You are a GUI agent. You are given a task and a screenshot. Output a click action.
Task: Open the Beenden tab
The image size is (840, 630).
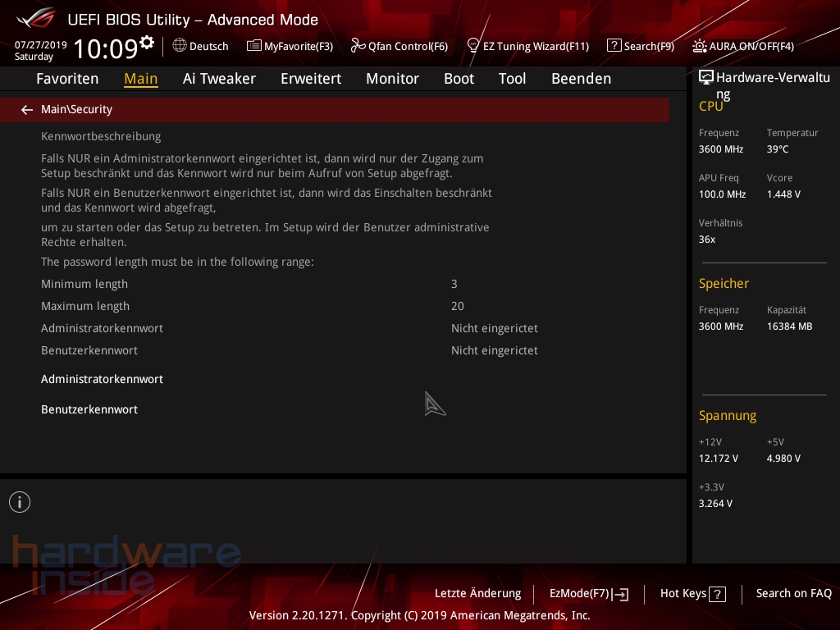click(582, 79)
